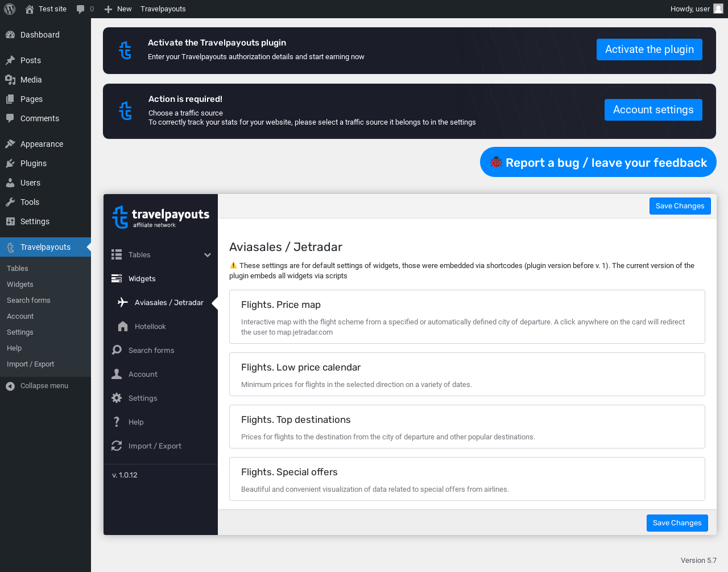
Task: Expand the Flights. Low price calendar section
Action: click(467, 374)
